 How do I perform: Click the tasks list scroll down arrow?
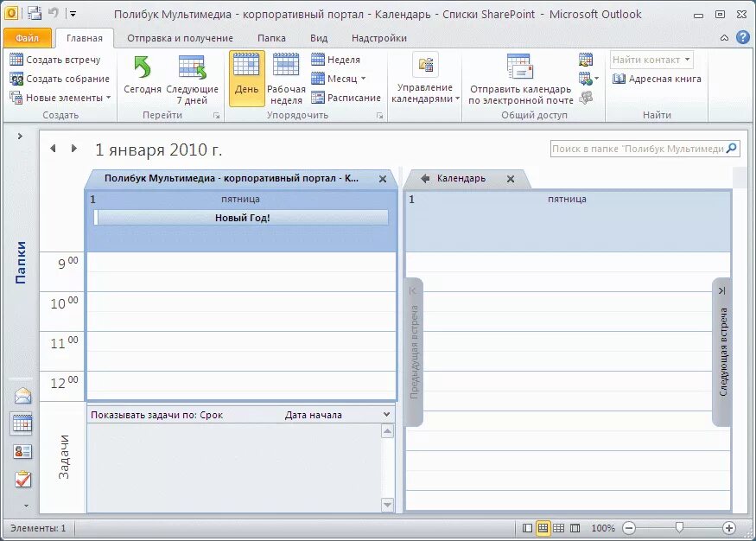(387, 505)
